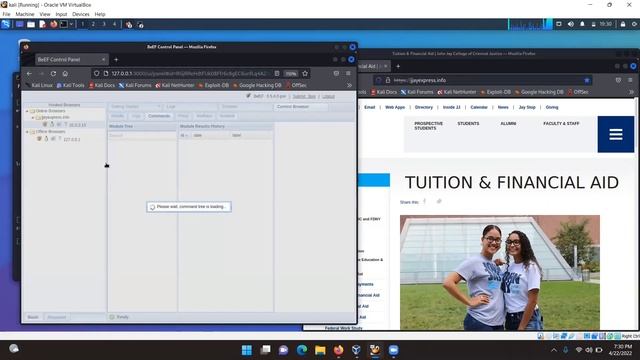Reset the zoom level badge in BeEF address bar
The height and width of the screenshot is (360, 640).
(x=291, y=73)
